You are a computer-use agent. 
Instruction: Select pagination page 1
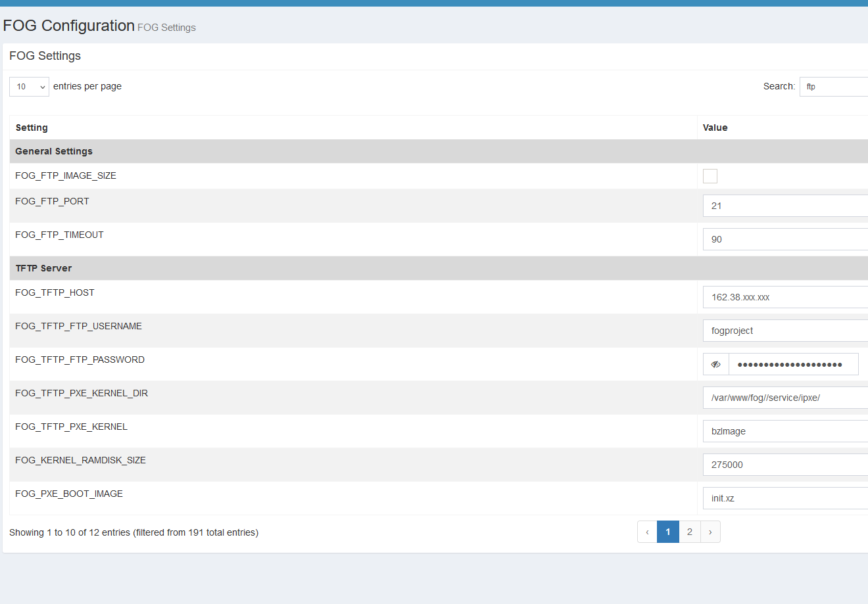(x=668, y=532)
